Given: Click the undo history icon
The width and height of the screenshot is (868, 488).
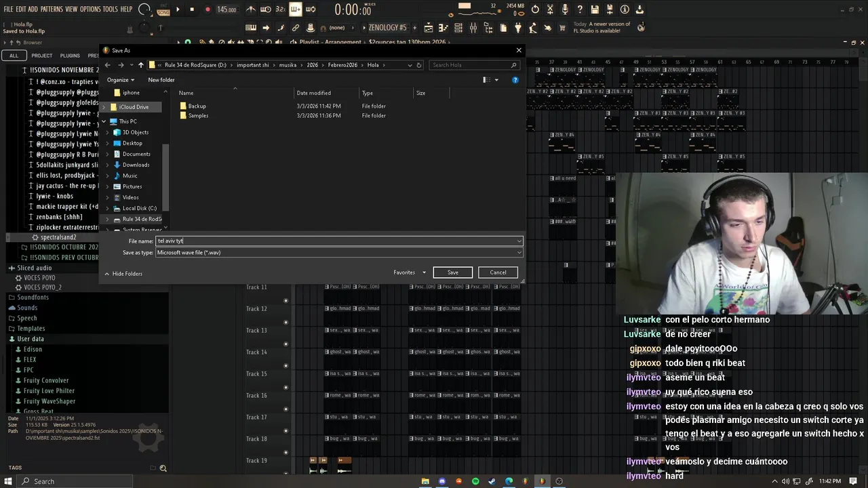Looking at the screenshot, I should [x=535, y=9].
